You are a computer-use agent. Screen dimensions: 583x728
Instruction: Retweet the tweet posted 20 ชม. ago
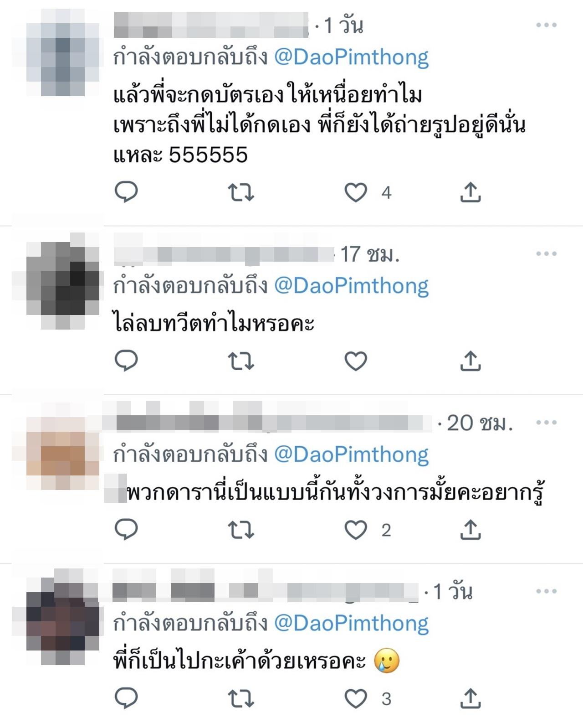(x=241, y=530)
